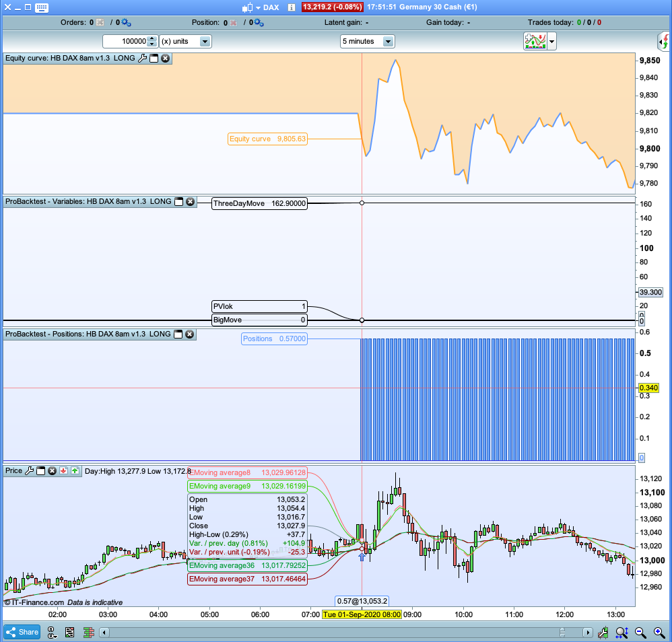Click the blue buy arrow on price chart

362,557
